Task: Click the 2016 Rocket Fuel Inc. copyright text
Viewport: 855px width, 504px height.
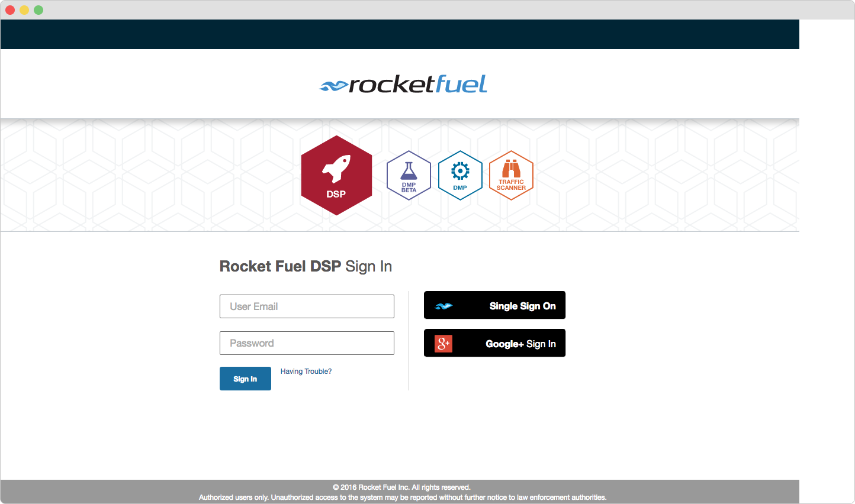Action: 401,487
